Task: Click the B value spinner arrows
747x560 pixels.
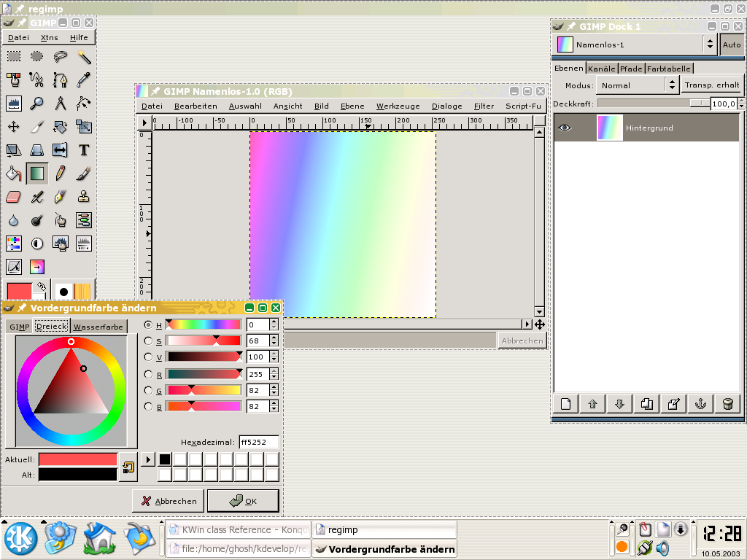Action: coord(274,407)
